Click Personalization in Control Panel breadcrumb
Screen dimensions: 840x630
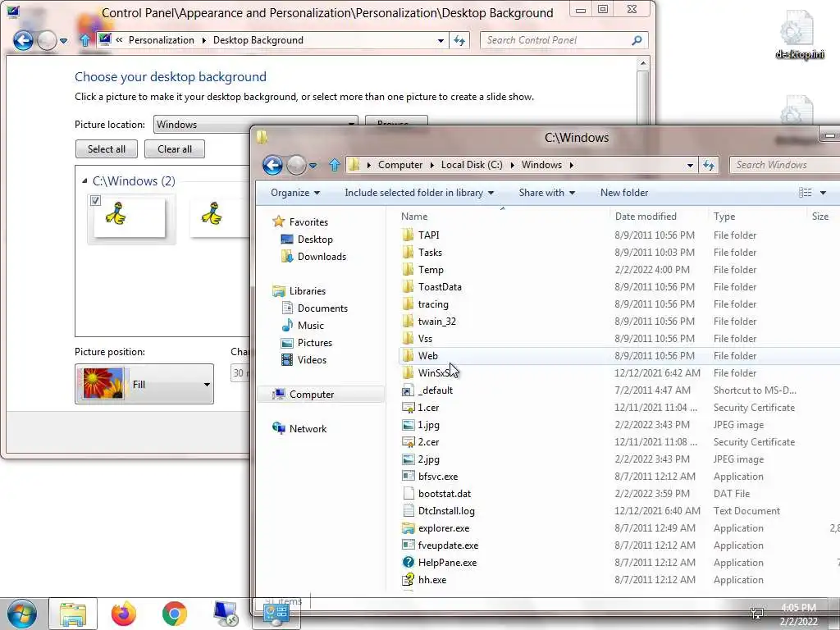pos(162,40)
